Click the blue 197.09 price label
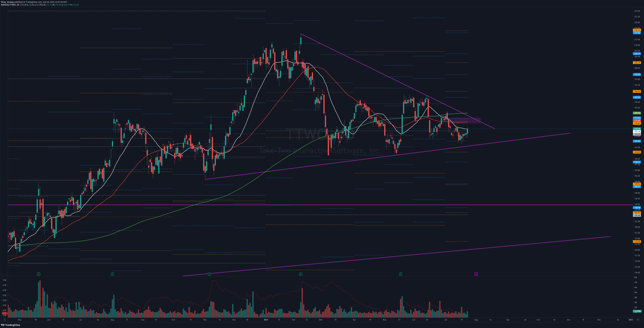The height and width of the screenshot is (328, 644). pyautogui.click(x=637, y=74)
